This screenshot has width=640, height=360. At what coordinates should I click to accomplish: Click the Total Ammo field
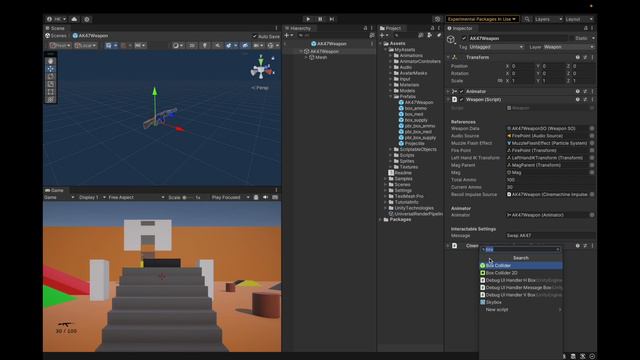click(x=550, y=180)
